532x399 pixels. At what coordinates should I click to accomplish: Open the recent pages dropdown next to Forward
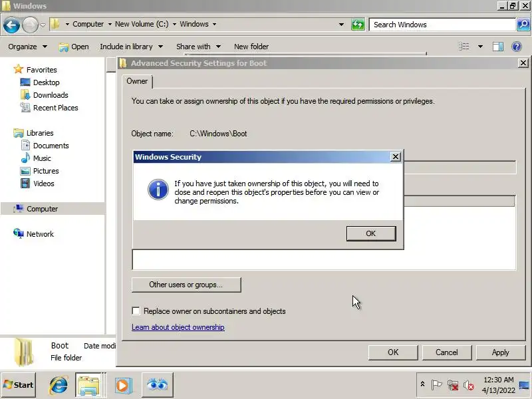point(43,25)
